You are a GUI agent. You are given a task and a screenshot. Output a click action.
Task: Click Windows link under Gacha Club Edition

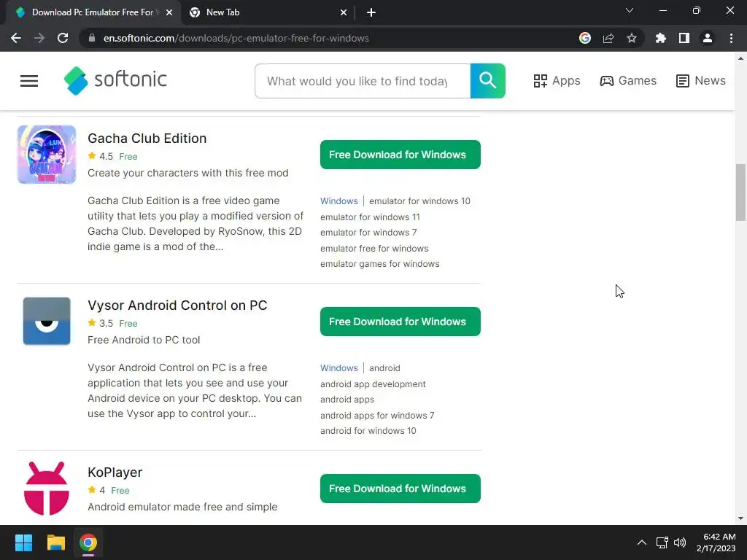point(338,201)
